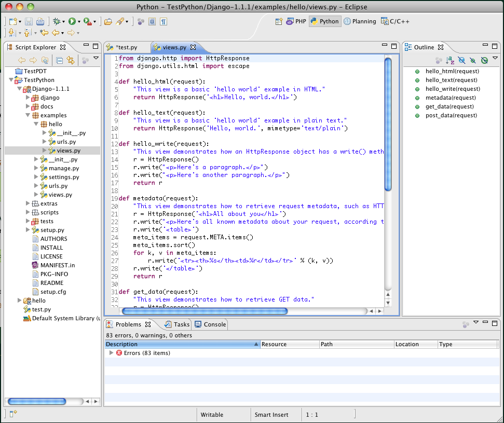Switch to the *test.py editor tab
The width and height of the screenshot is (504, 423).
[127, 47]
